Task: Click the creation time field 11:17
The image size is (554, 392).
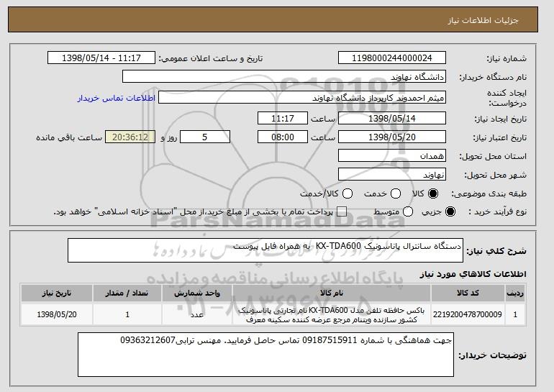Action: pos(283,118)
